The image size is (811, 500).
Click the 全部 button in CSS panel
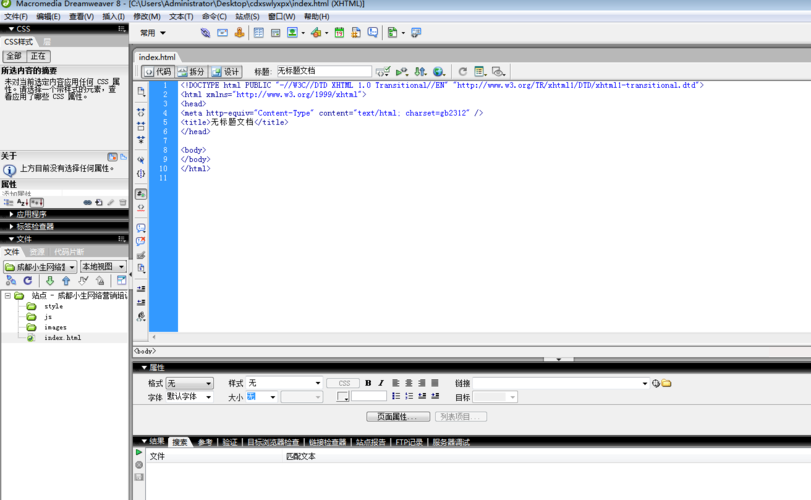[x=13, y=56]
